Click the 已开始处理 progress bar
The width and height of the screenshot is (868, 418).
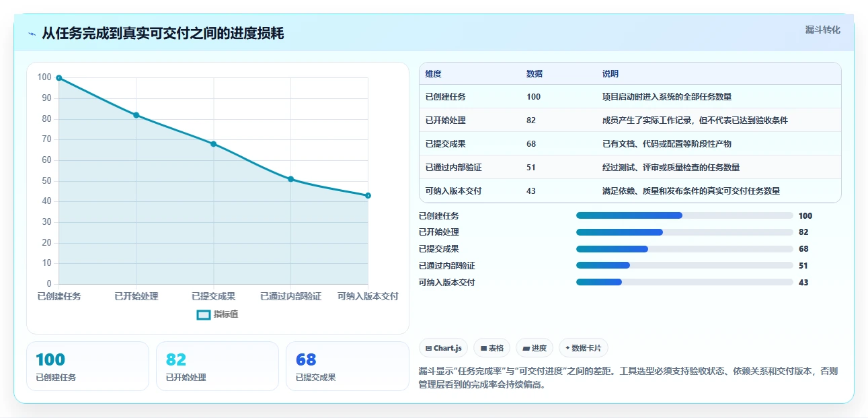(684, 232)
